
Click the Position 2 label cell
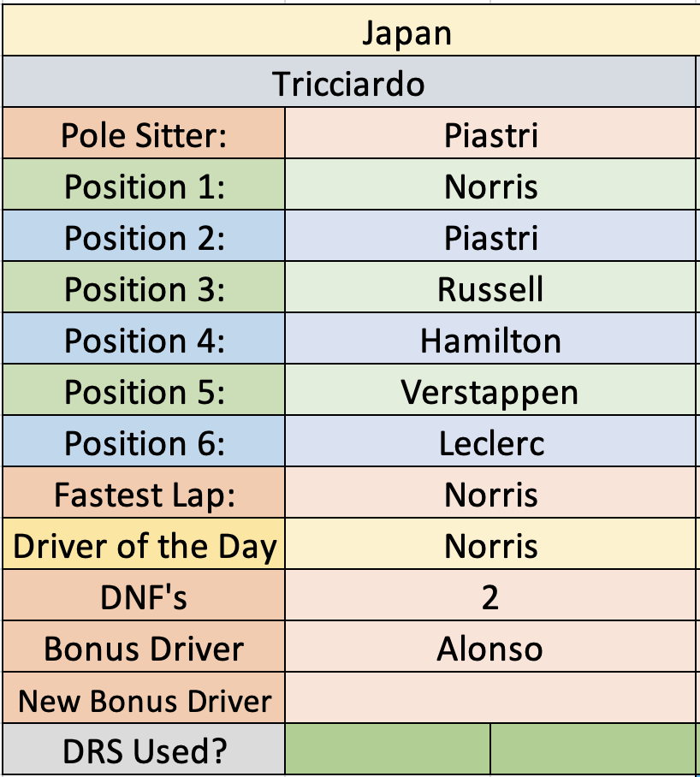(x=144, y=236)
